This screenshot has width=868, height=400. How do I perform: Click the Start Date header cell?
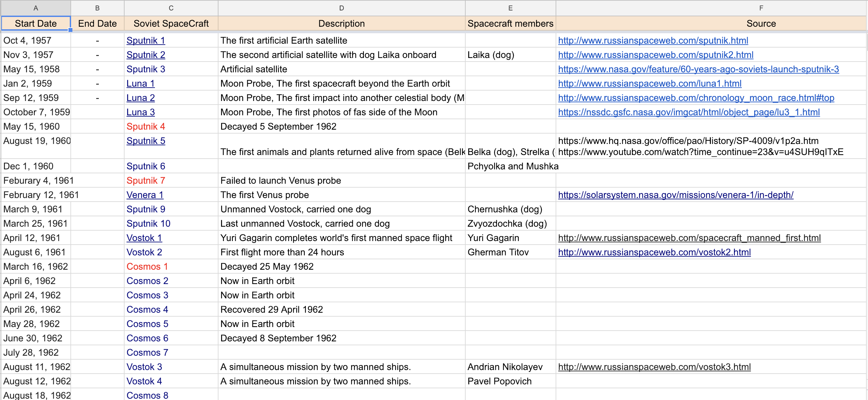click(36, 23)
